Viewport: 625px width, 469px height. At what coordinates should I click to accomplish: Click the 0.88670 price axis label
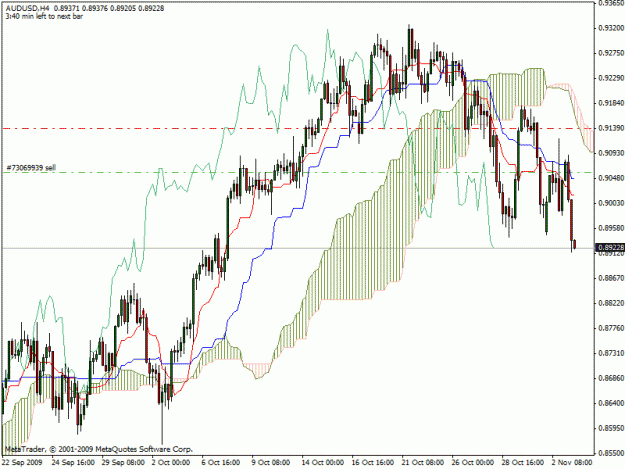point(611,278)
